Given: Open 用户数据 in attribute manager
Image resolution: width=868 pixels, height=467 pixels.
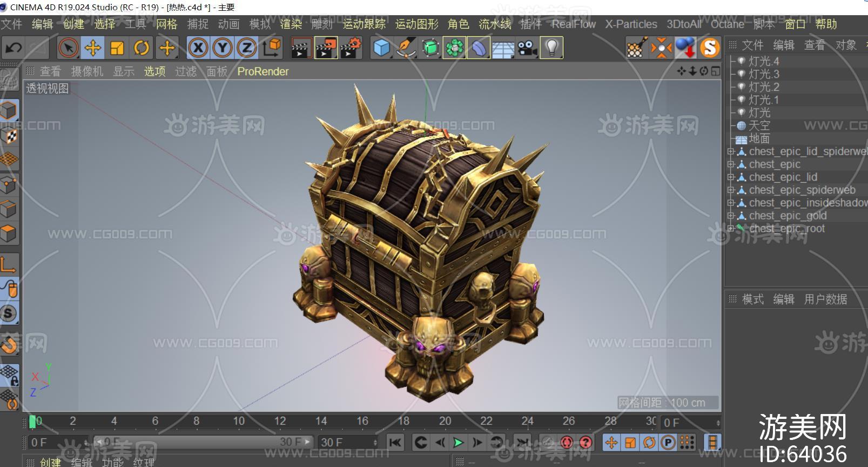Looking at the screenshot, I should click(825, 299).
